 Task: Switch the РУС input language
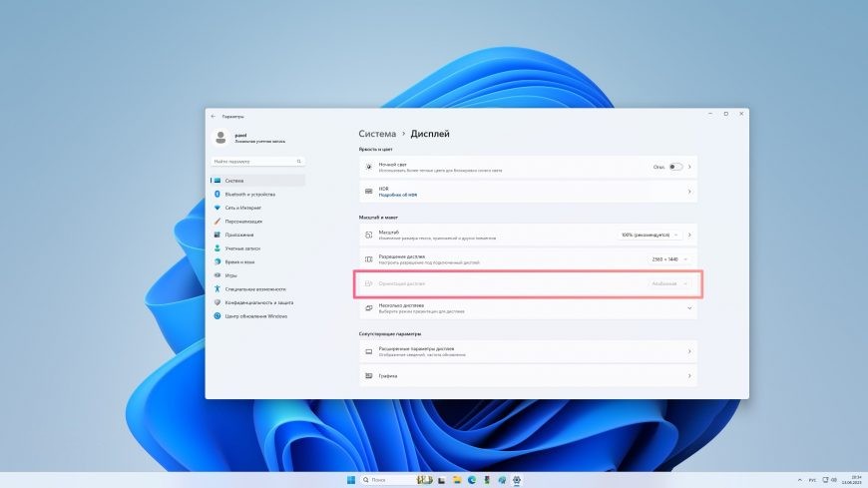click(x=813, y=480)
